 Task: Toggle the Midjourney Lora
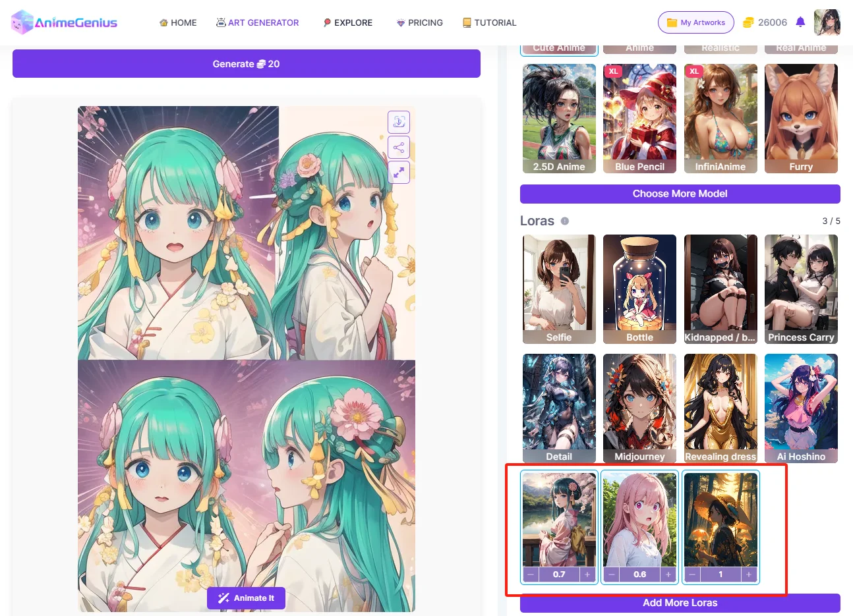point(639,408)
